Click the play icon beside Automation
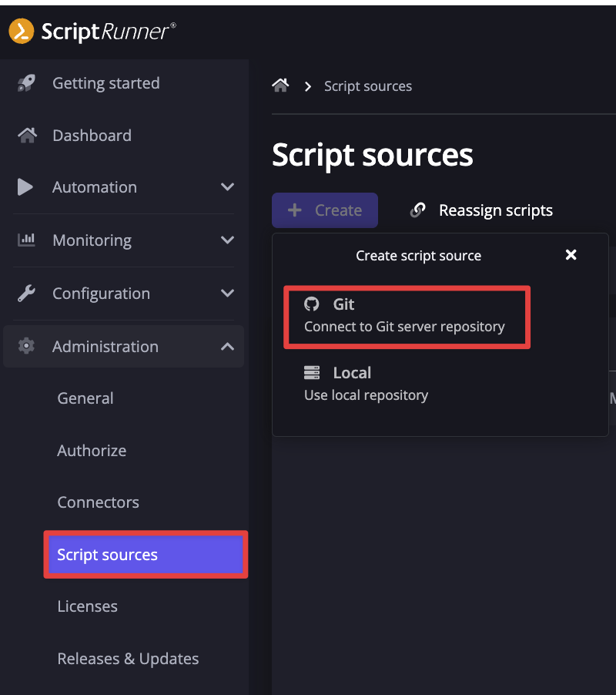Screen dimensions: 616x695 pyautogui.click(x=25, y=187)
